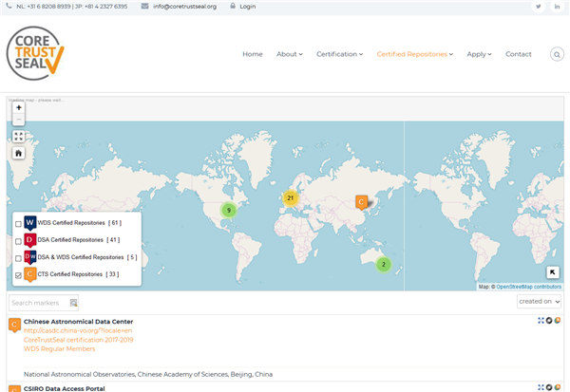Expand the Certification menu

[x=339, y=54]
